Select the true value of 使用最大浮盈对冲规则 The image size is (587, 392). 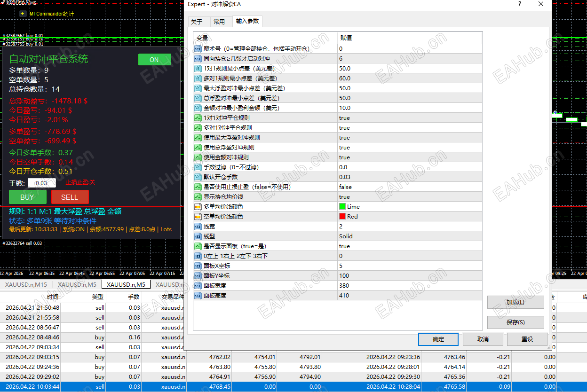pos(344,137)
